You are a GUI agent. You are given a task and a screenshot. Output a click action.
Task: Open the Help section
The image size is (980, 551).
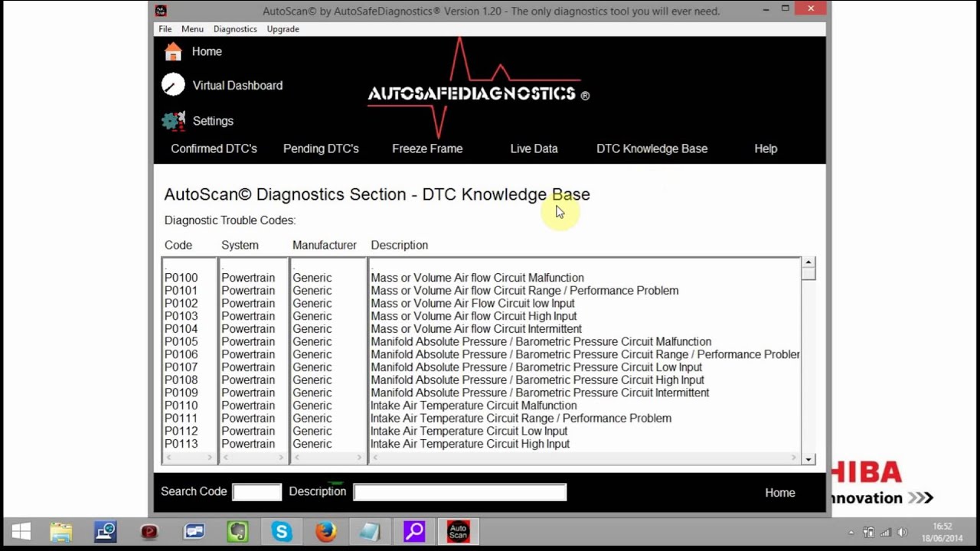(x=766, y=148)
